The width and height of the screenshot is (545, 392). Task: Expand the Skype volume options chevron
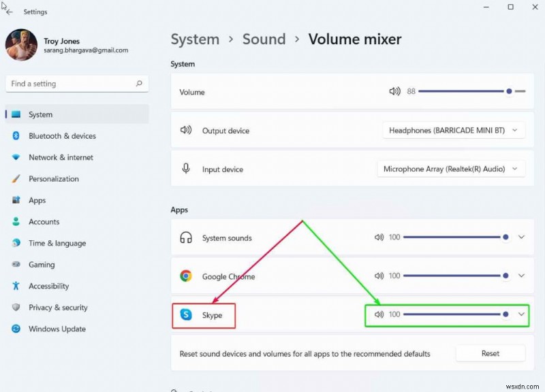(521, 314)
